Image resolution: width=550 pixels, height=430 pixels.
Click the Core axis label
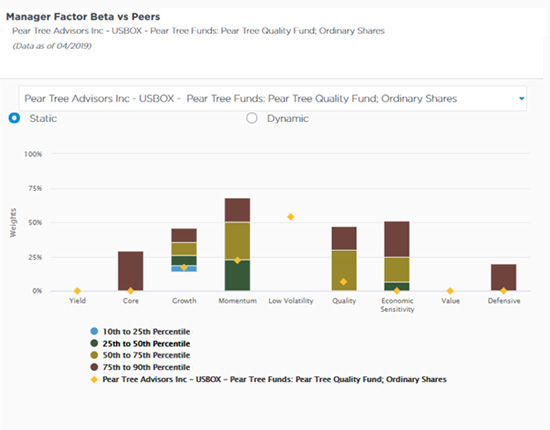(x=130, y=301)
